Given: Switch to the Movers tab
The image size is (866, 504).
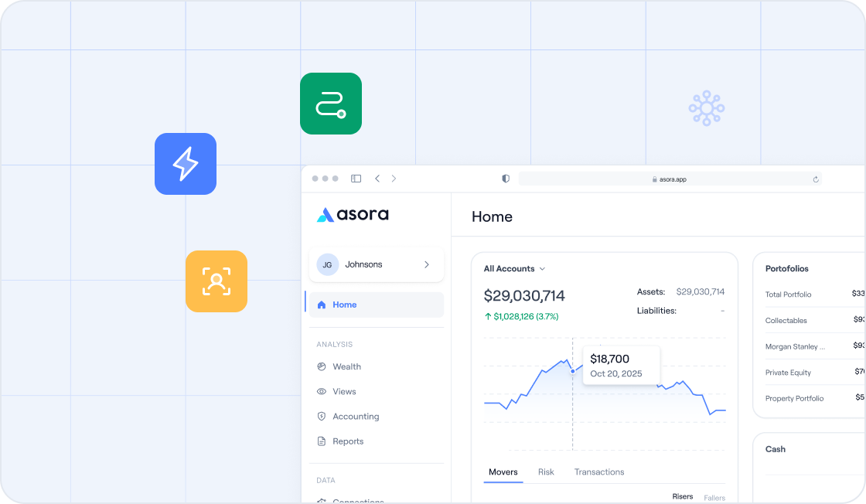Looking at the screenshot, I should click(503, 472).
